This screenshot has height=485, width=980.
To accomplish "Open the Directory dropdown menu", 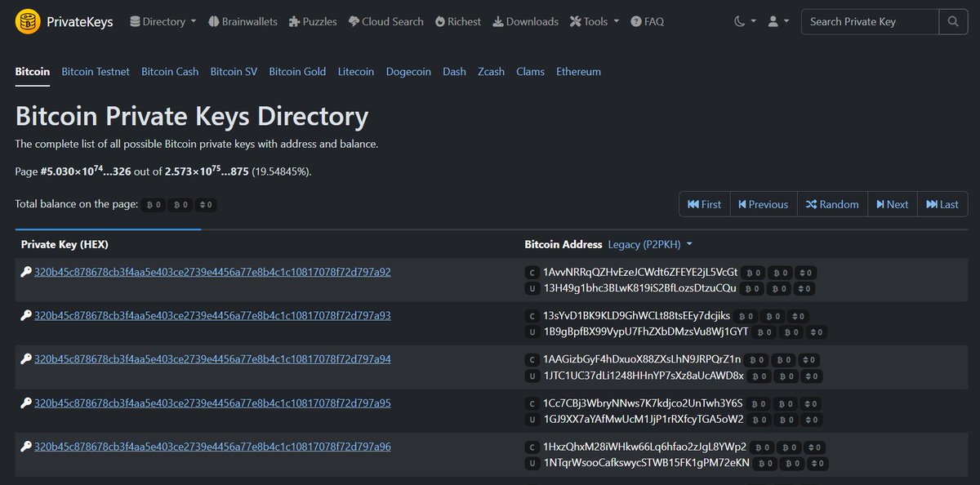I will tap(163, 21).
